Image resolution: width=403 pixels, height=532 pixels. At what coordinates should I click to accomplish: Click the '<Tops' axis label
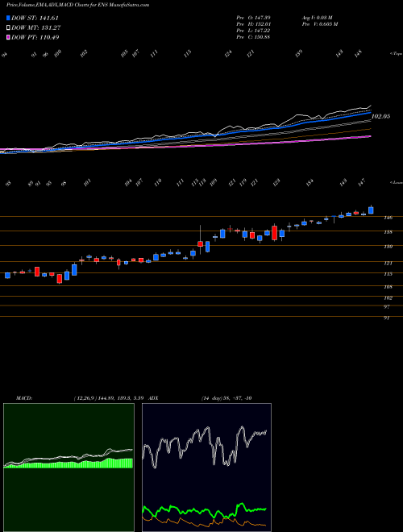point(396,54)
